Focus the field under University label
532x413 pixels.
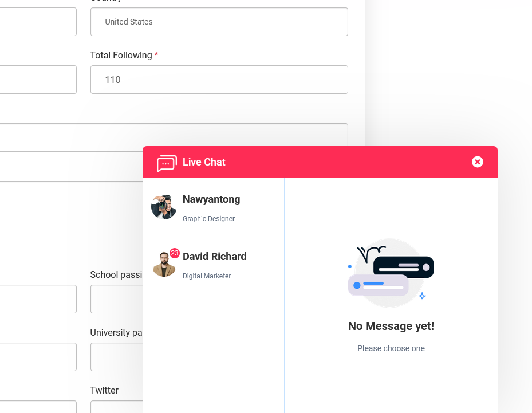tap(116, 357)
